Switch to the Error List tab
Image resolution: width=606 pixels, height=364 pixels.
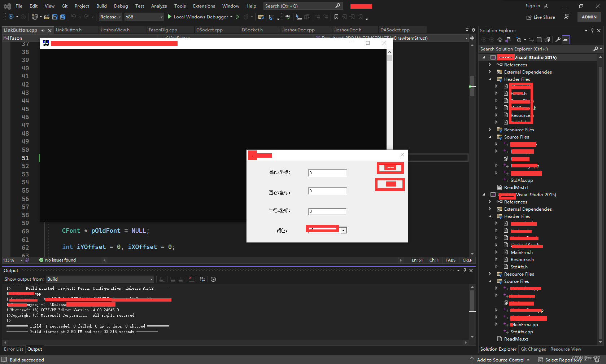13,349
